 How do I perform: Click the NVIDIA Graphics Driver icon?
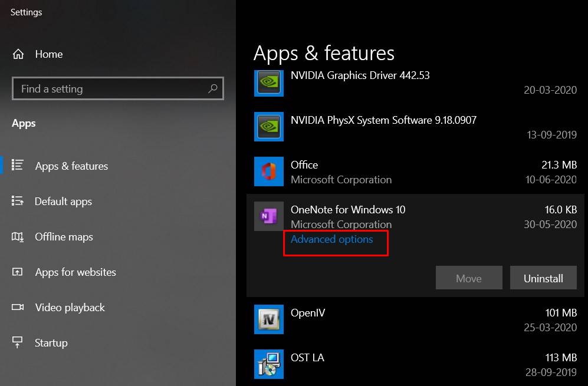(269, 83)
